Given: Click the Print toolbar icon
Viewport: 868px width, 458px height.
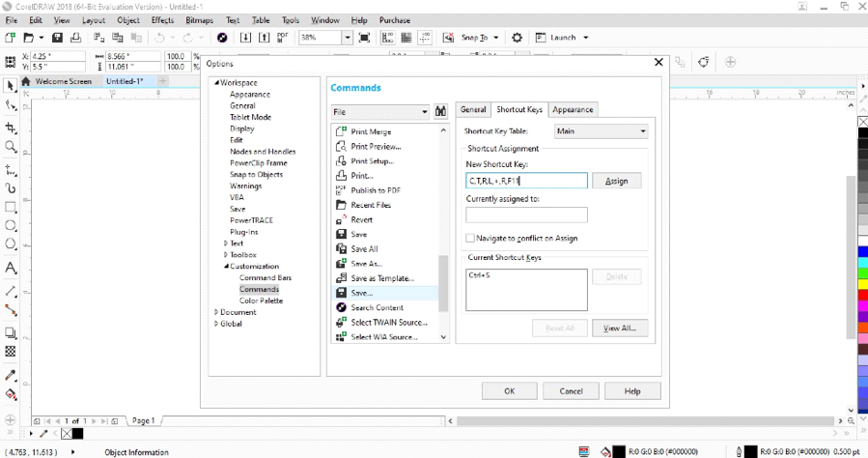Looking at the screenshot, I should (x=76, y=38).
